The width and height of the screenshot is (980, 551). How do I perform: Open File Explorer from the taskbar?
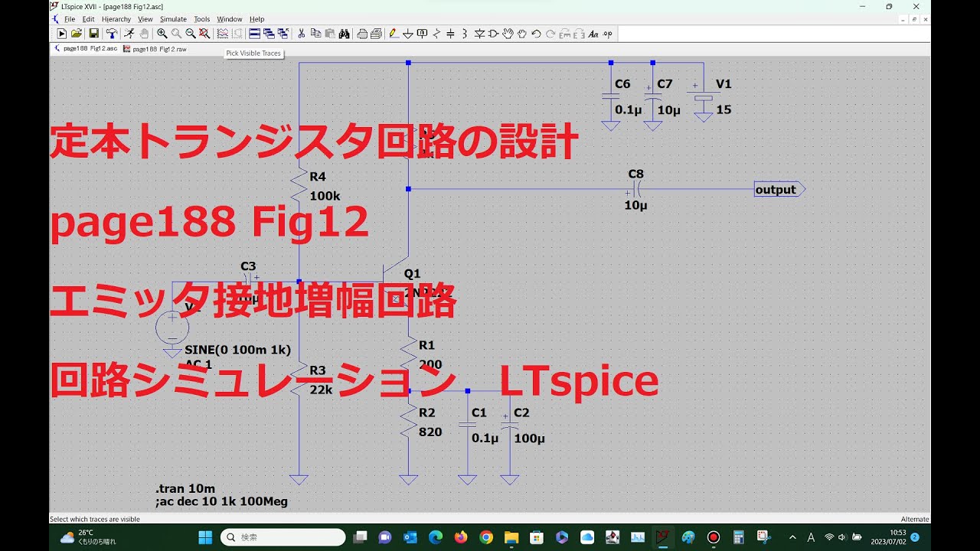[511, 537]
